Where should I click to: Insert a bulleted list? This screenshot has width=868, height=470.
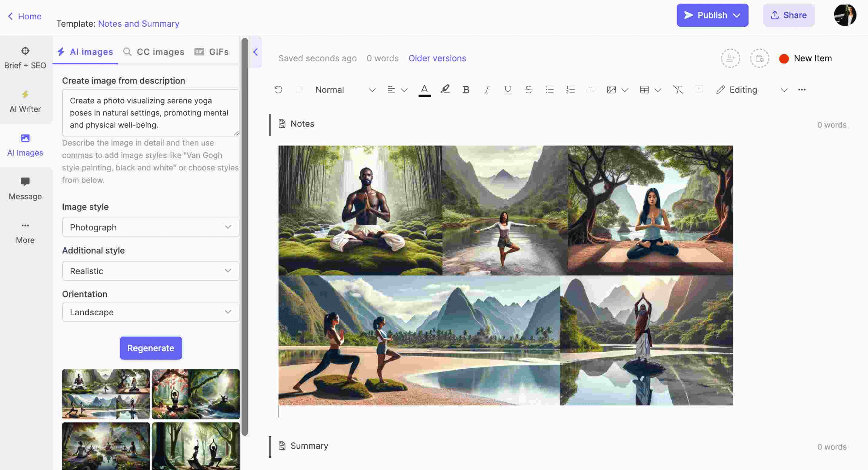549,90
